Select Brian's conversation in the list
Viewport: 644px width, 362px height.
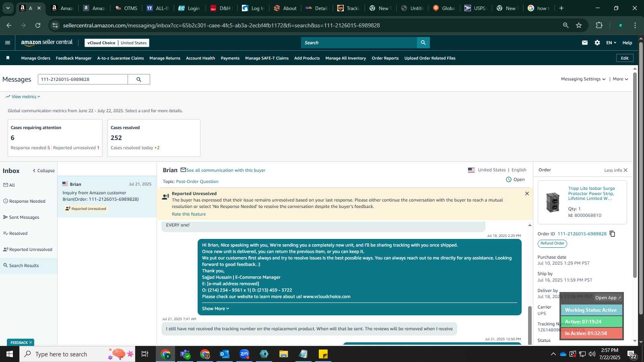[107, 196]
